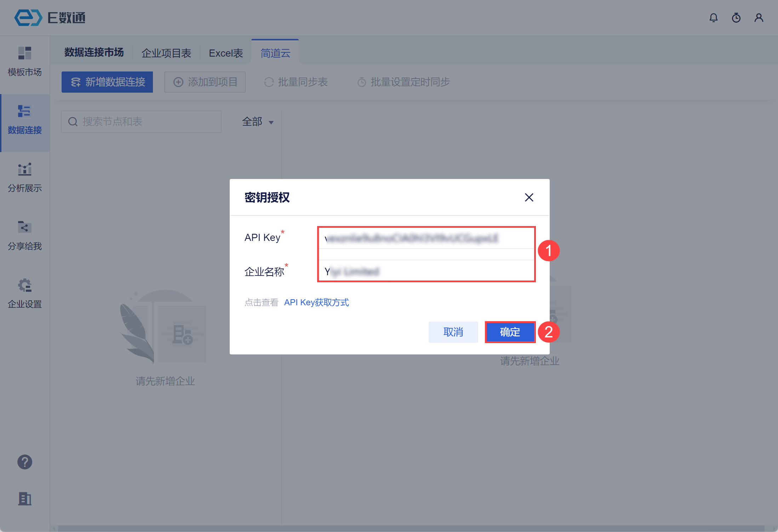This screenshot has width=778, height=532.
Task: Click the API Key input field
Action: [x=426, y=238]
